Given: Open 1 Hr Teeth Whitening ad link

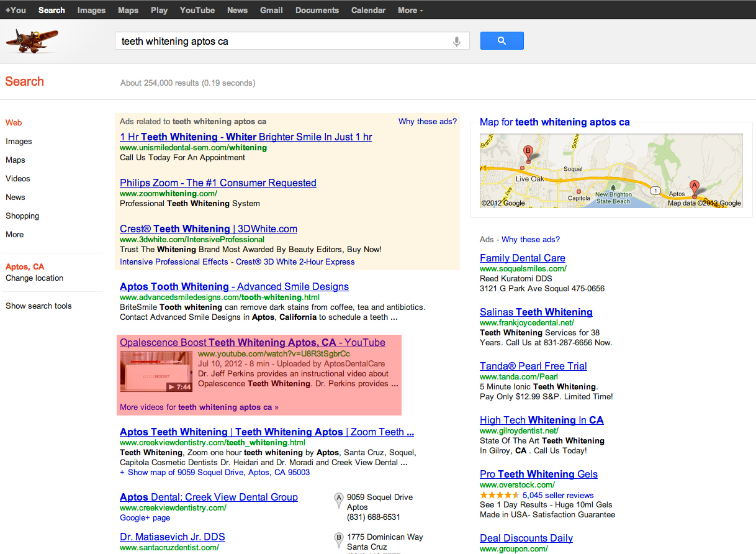Looking at the screenshot, I should pos(246,137).
